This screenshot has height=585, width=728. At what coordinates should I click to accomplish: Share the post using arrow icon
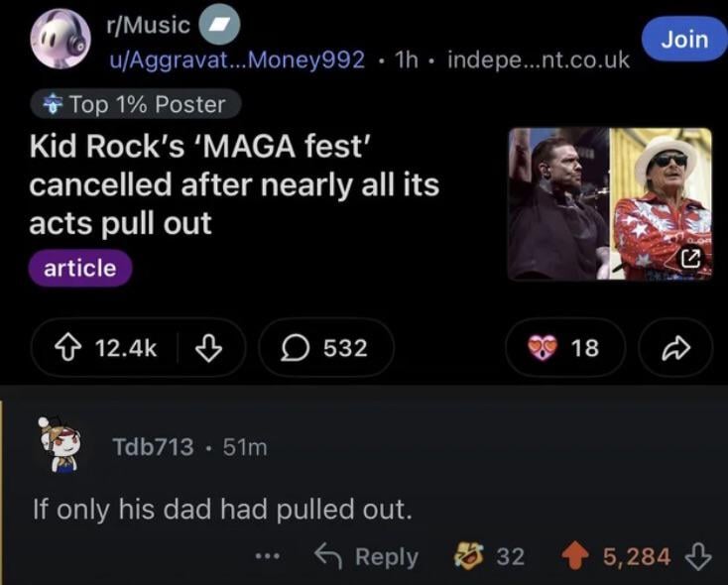[676, 348]
